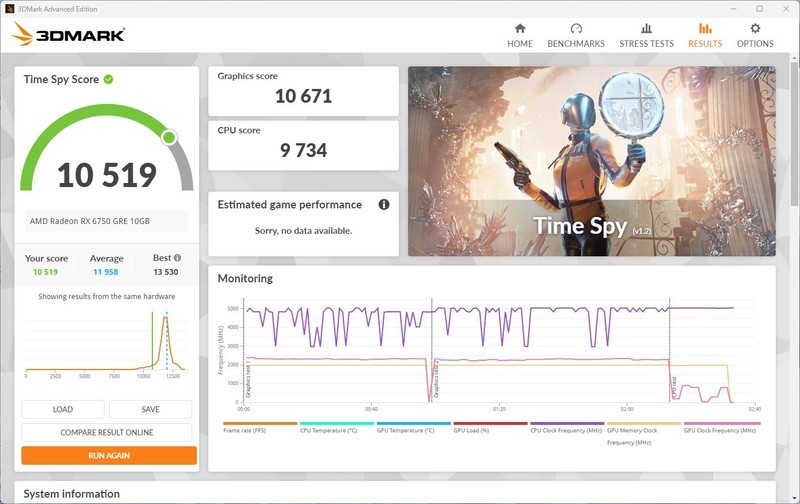Viewport: 800px width, 504px height.
Task: Click 3DMark app icon in title bar
Action: pyautogui.click(x=10, y=9)
